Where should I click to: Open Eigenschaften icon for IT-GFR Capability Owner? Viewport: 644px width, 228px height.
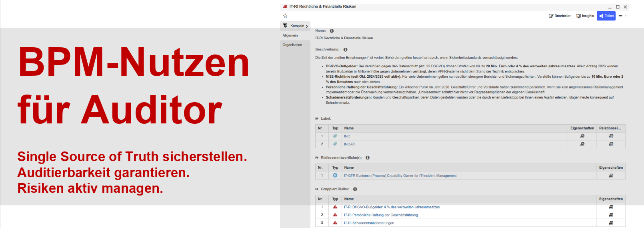[611, 176]
